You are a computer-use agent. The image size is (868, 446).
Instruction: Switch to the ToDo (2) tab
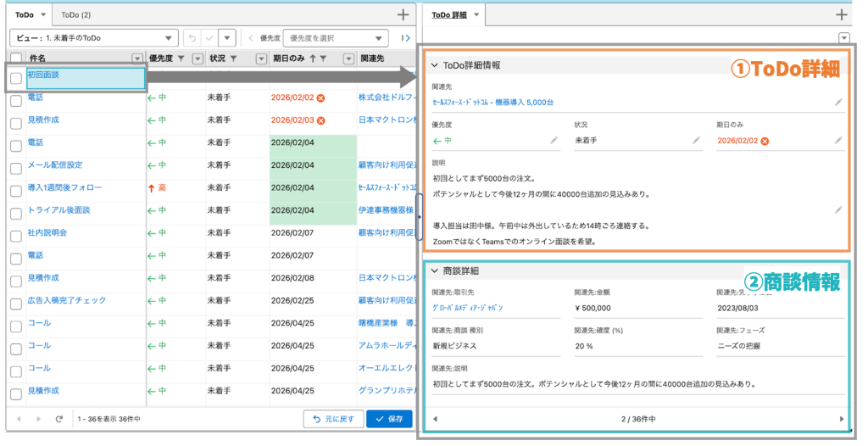76,14
